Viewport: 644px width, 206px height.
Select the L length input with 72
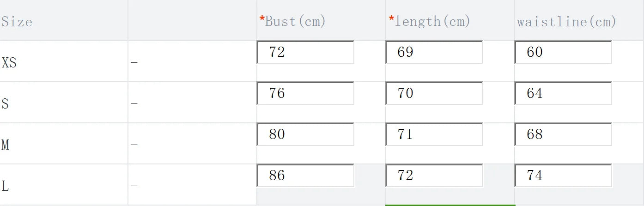434,176
